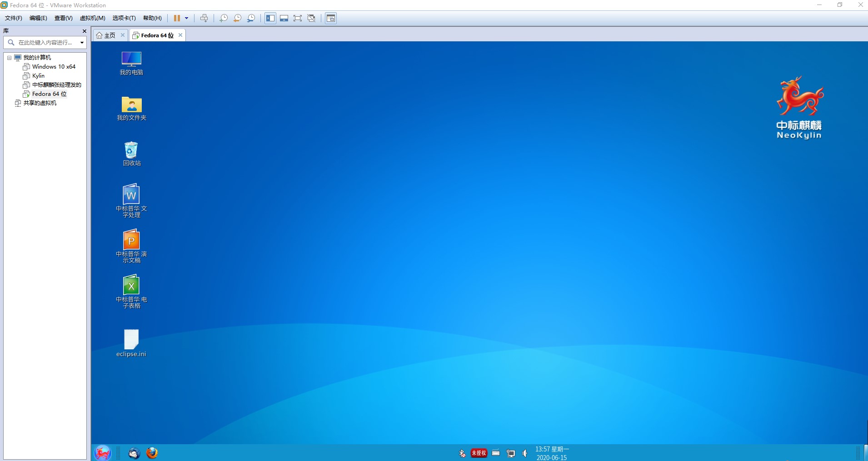Toggle the console view icon in toolbar

click(331, 18)
